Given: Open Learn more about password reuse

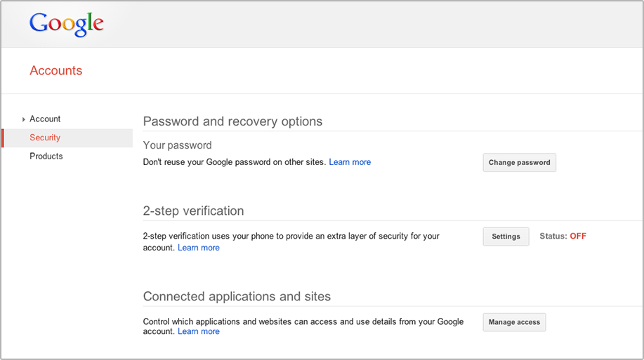Looking at the screenshot, I should [350, 162].
